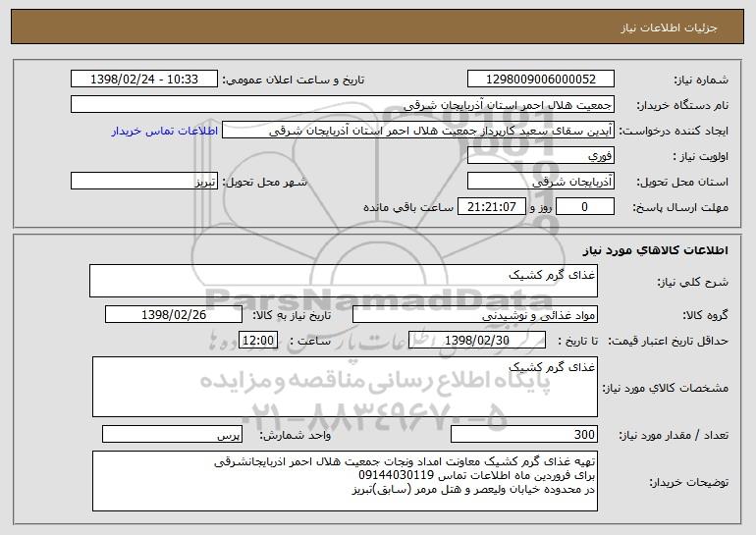Click the تاریخ و ساعت اعلان عمومی label
The image size is (756, 535).
pyautogui.click(x=294, y=80)
